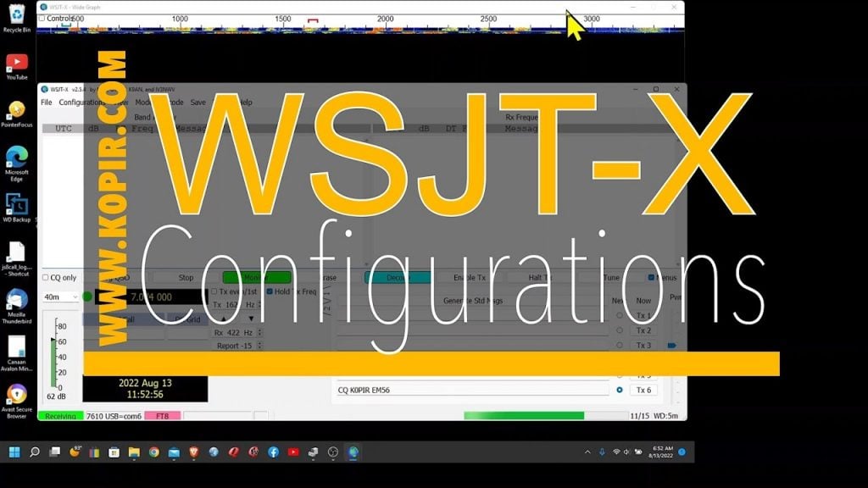
Task: Show hidden system tray icons
Action: [587, 452]
